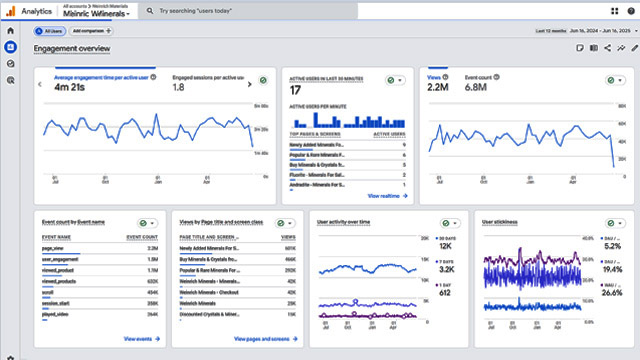Click Add comparison button
Viewport: 640px width, 360px height.
[91, 31]
